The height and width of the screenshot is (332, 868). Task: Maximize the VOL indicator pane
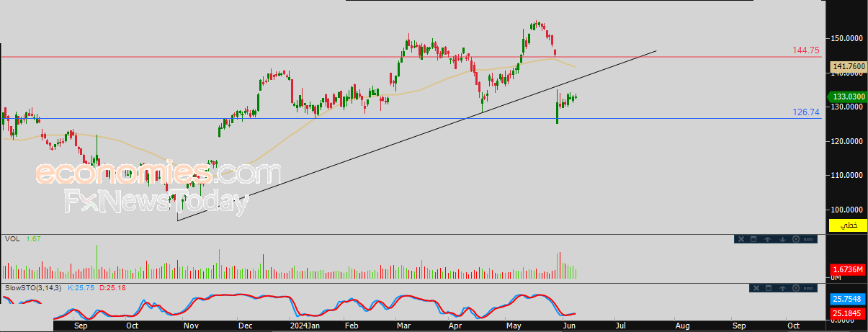753,239
